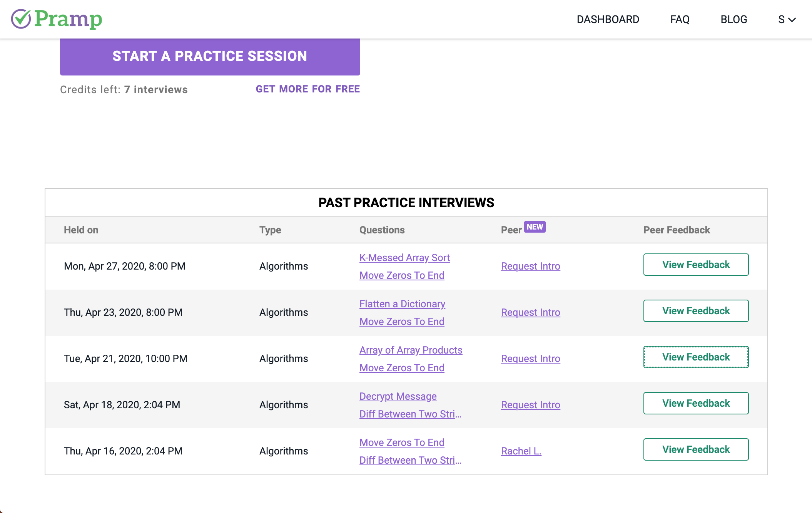812x513 pixels.
Task: Click the Held on column header
Action: click(81, 230)
